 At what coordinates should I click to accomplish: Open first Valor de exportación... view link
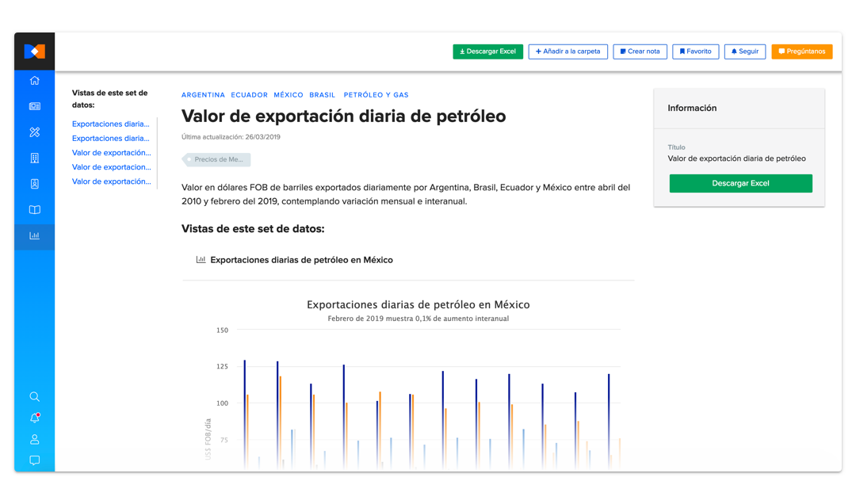click(x=112, y=153)
